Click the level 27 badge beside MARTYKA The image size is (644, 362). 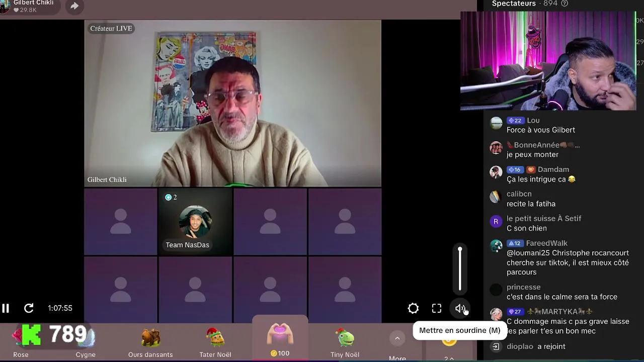[x=515, y=312]
